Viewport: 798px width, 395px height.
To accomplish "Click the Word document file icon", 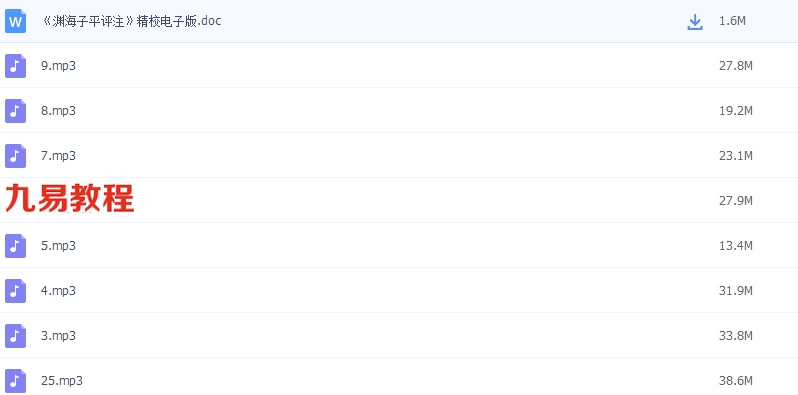I will pos(15,21).
